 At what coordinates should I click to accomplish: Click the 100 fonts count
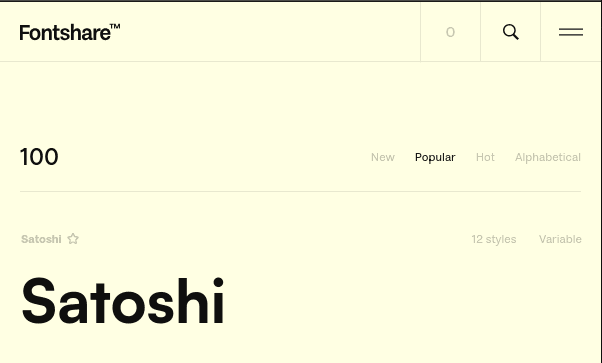tap(39, 157)
